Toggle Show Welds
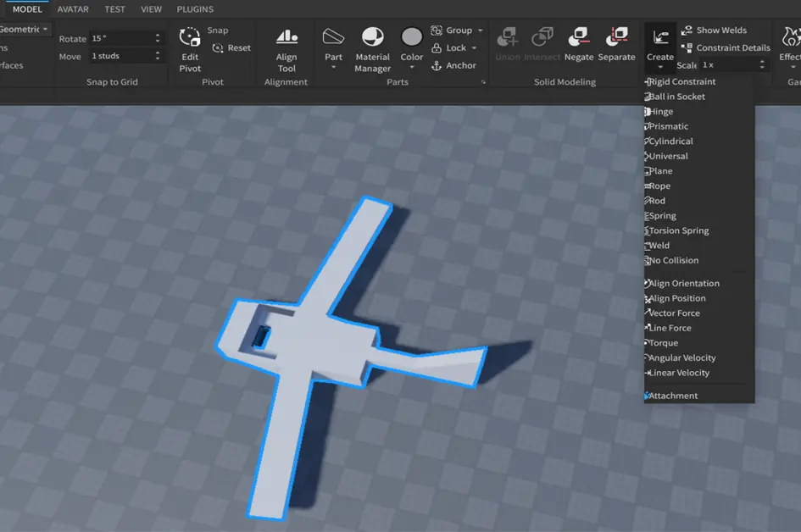Image resolution: width=801 pixels, height=532 pixels. [714, 30]
